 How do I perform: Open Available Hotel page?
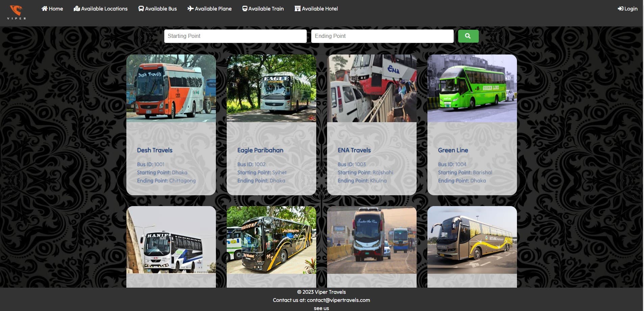(316, 8)
